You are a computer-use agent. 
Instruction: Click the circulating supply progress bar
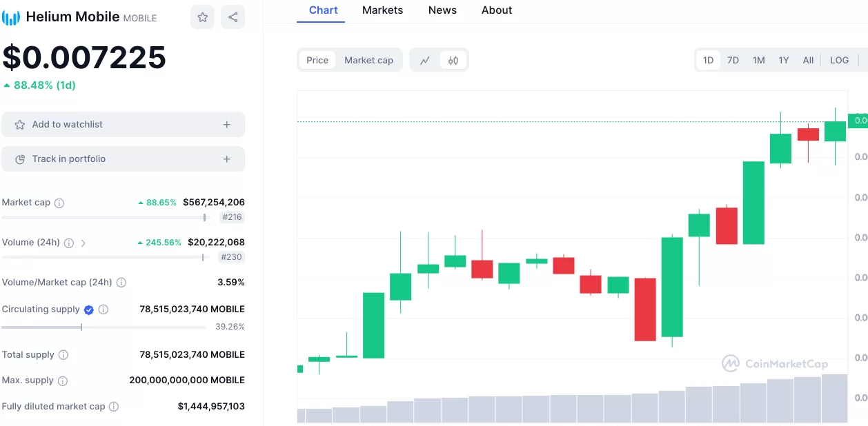point(103,327)
